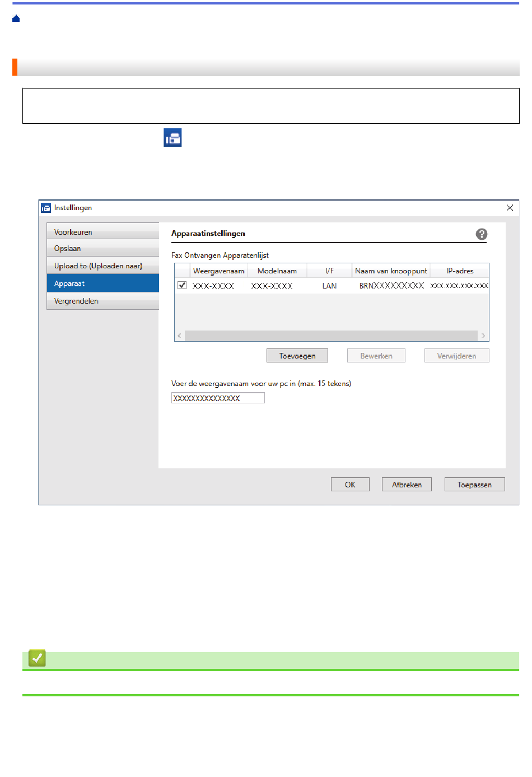Select Upload to (Uploaden naar) tab
Viewport: 532px width, 777px height.
coord(103,266)
